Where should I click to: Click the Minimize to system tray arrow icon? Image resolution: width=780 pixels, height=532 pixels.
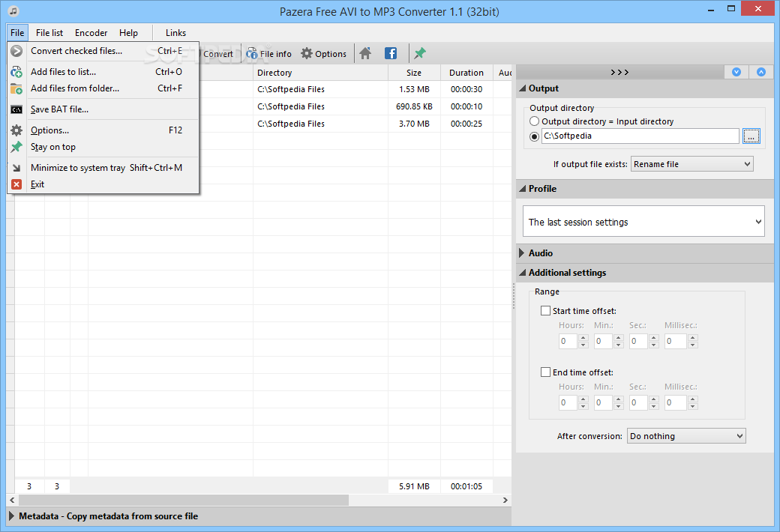(16, 168)
